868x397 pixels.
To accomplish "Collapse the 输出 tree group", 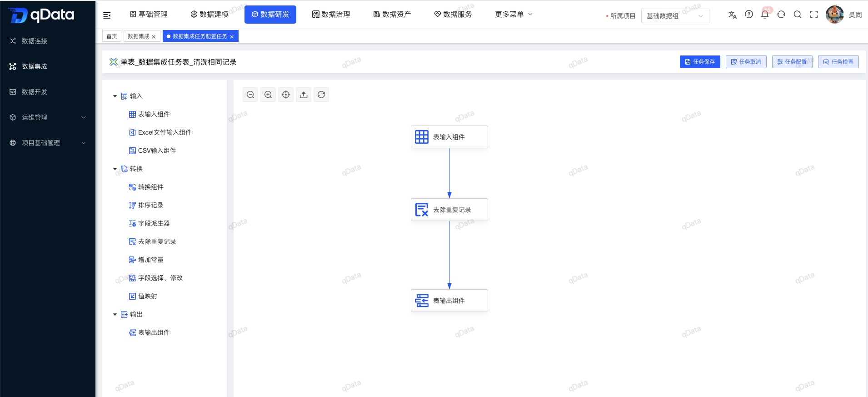I will click(x=115, y=314).
